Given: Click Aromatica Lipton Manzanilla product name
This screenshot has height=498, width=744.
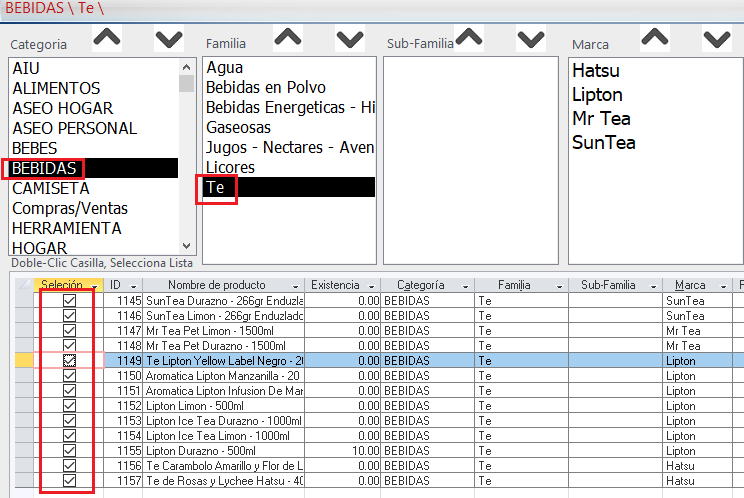Looking at the screenshot, I should 223,376.
